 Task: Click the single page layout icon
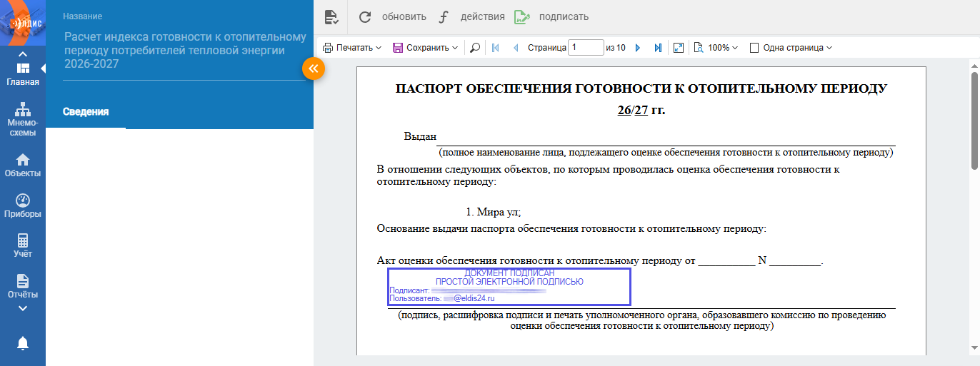[754, 48]
